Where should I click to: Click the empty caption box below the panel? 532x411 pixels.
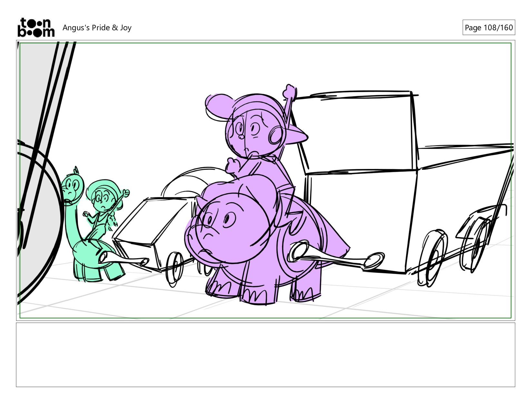pyautogui.click(x=265, y=355)
